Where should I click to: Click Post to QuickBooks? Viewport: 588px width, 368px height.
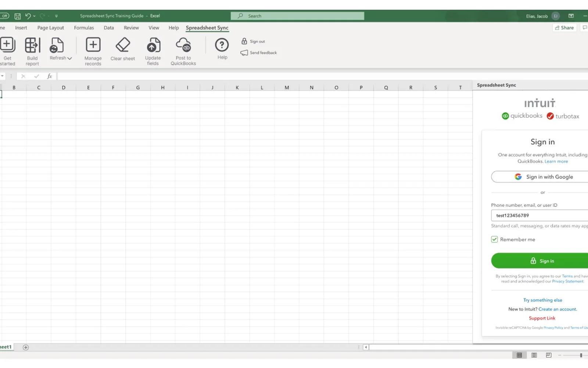coord(183,51)
